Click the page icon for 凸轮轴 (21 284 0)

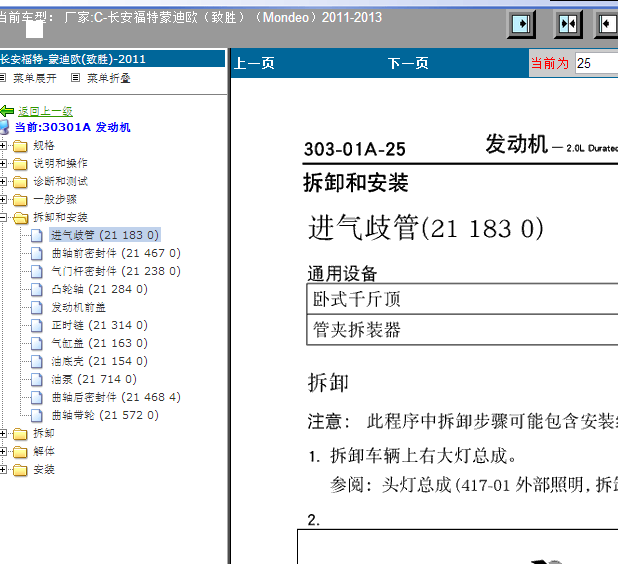tap(37, 290)
